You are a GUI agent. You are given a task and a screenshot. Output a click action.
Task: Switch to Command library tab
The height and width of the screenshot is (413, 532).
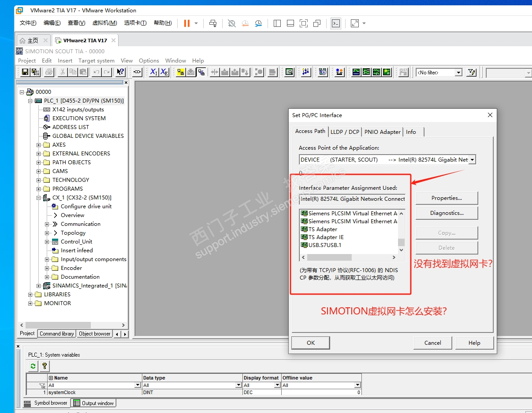point(57,334)
